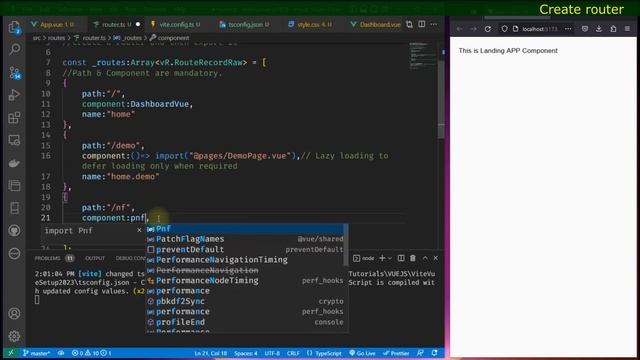
Task: Switch to the Dashboard.vue editor tab
Action: [x=376, y=24]
